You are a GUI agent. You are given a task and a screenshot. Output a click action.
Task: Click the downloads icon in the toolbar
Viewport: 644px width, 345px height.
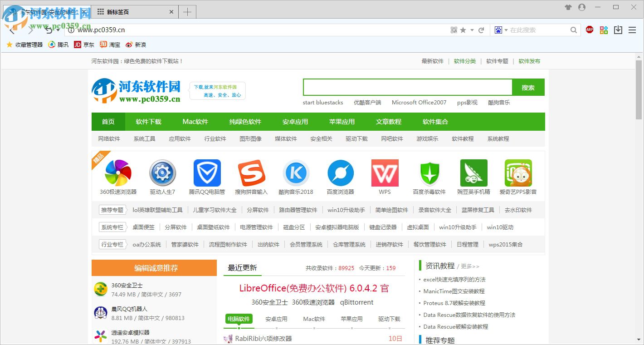[618, 30]
